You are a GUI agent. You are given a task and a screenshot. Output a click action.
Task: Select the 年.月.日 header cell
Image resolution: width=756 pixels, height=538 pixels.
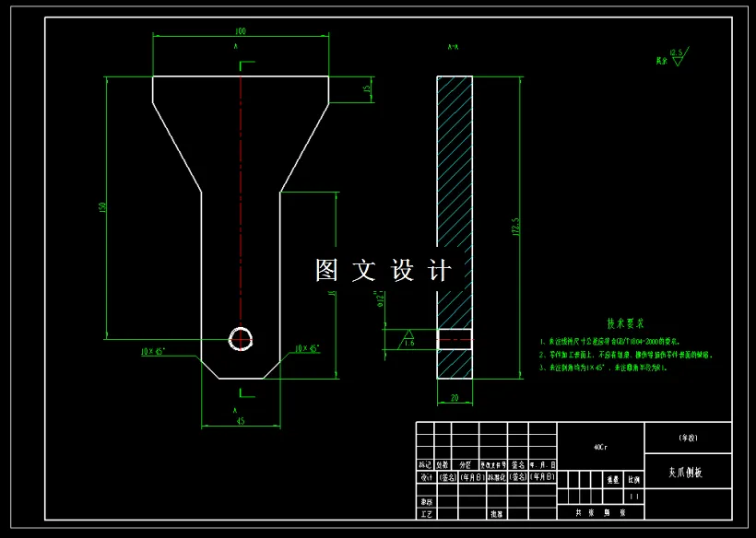(x=543, y=465)
